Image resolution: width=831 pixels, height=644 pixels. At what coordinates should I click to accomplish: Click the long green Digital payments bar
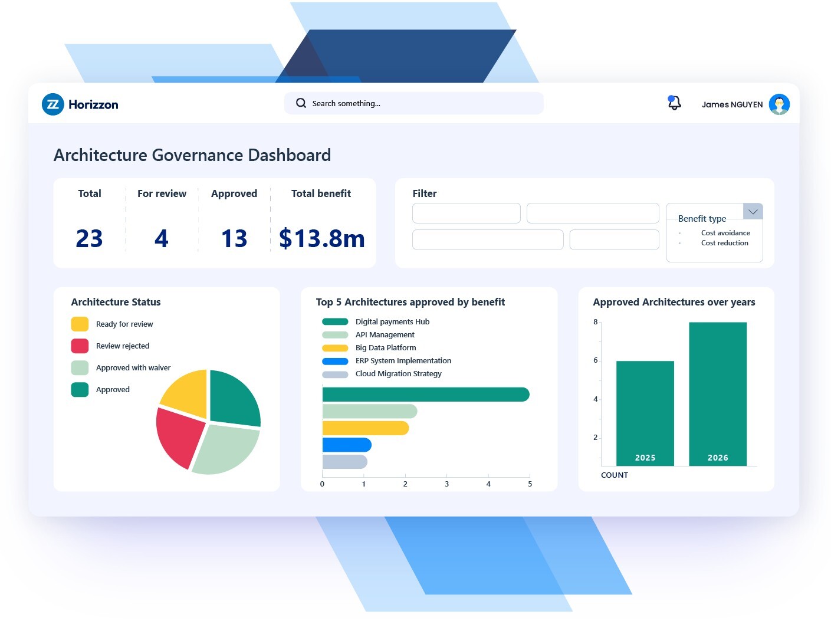[x=425, y=394]
